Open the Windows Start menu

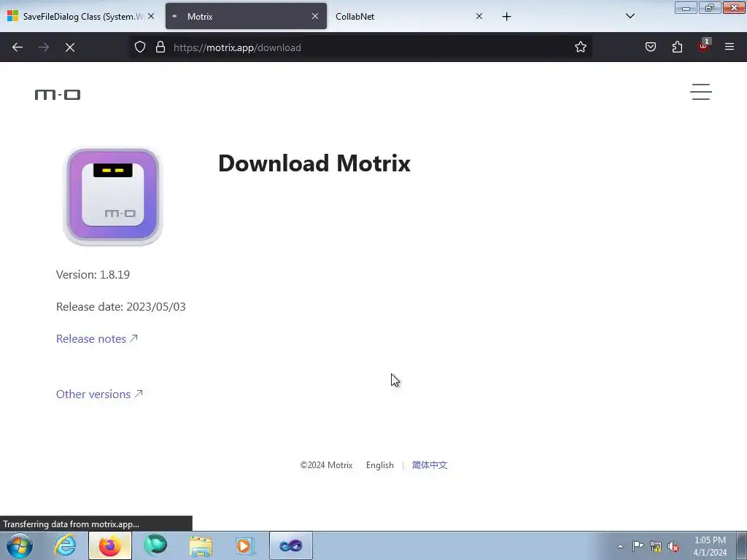point(20,545)
